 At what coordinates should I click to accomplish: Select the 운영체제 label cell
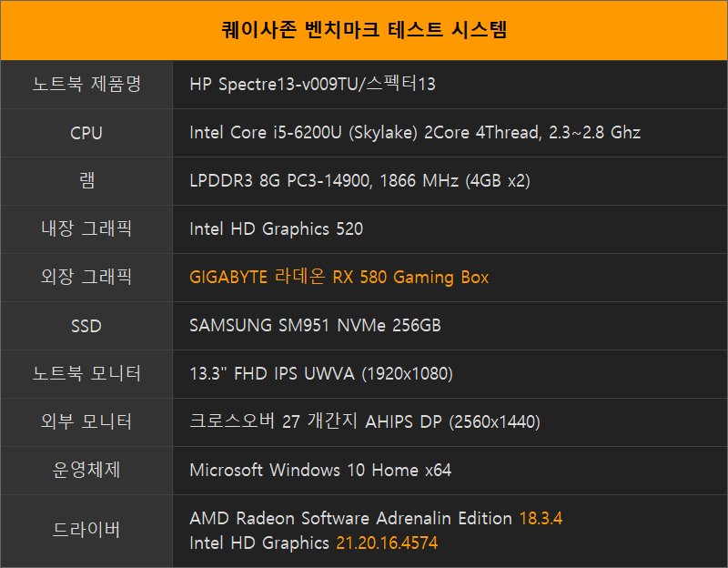tap(86, 471)
